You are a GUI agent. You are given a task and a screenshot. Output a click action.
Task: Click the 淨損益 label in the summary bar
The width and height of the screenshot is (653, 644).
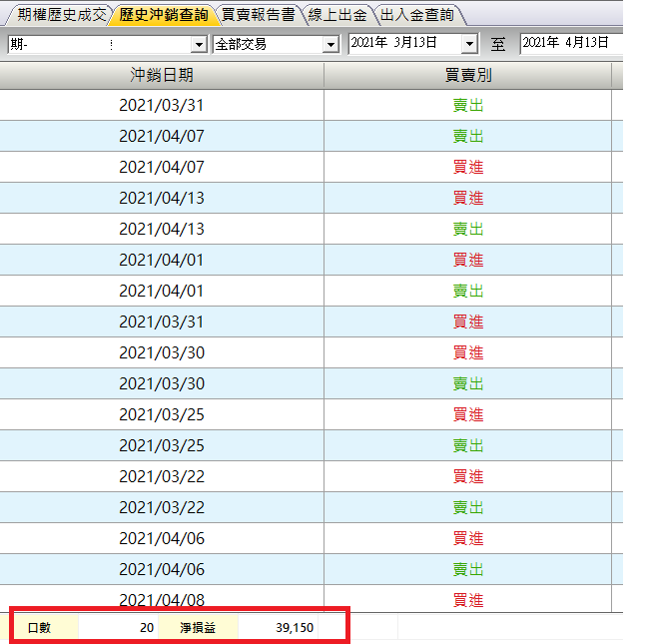coord(198,628)
